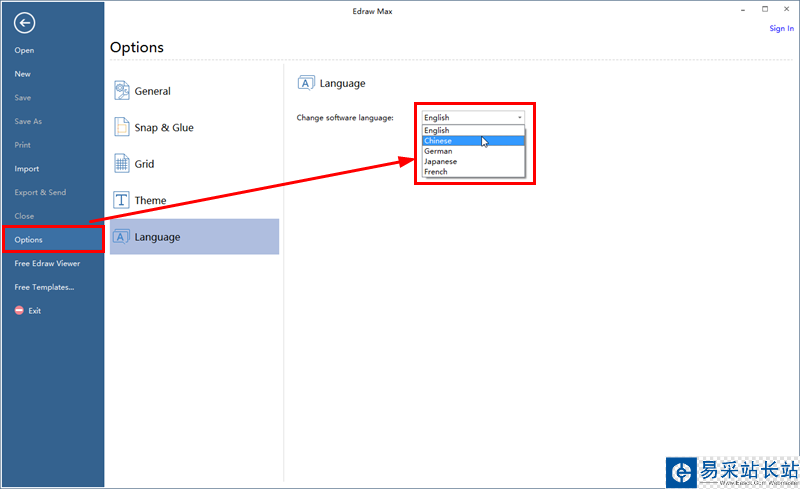This screenshot has height=489, width=800.
Task: Open the Grid options category
Action: 194,163
